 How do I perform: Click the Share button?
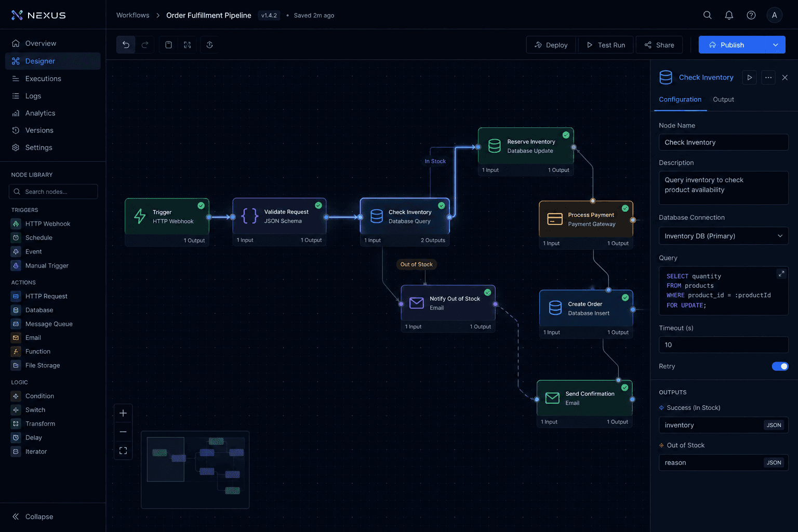click(659, 45)
